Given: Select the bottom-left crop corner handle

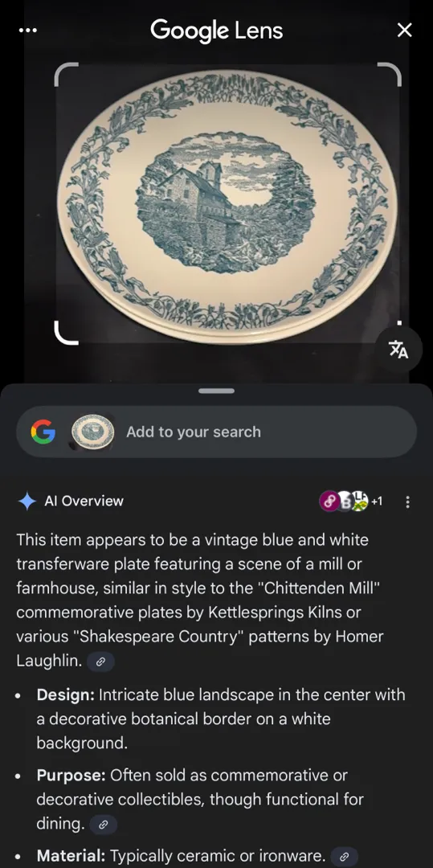Looking at the screenshot, I should [x=67, y=333].
